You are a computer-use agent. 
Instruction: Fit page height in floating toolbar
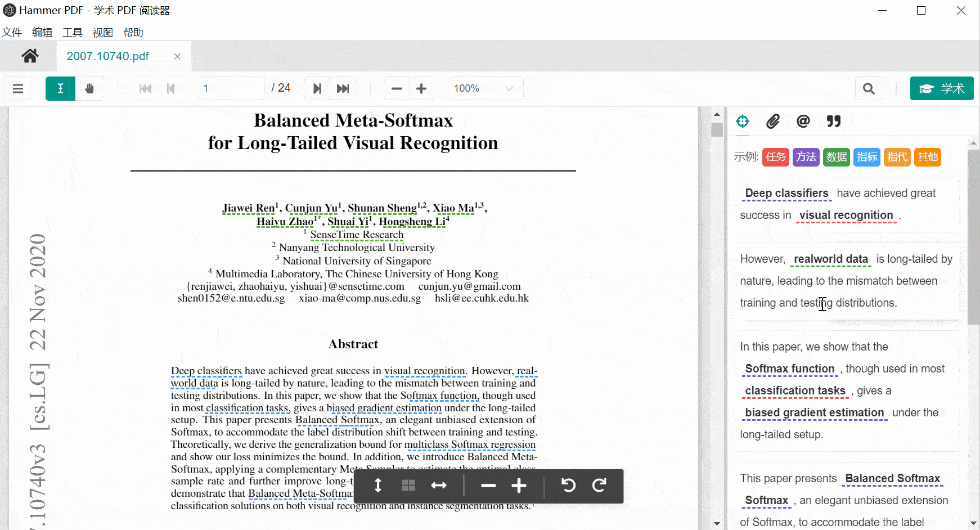coord(378,486)
